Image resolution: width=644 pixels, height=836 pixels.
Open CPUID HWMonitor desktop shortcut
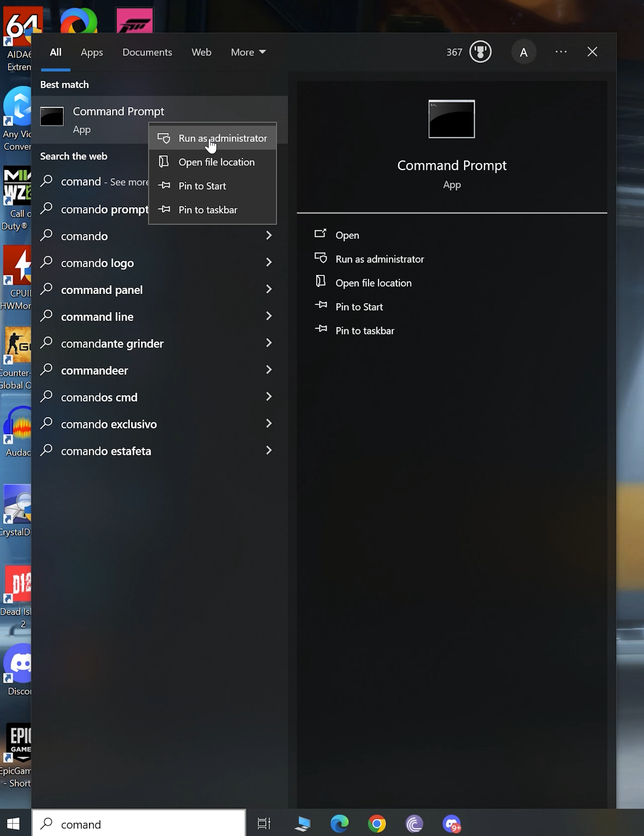coord(16,278)
